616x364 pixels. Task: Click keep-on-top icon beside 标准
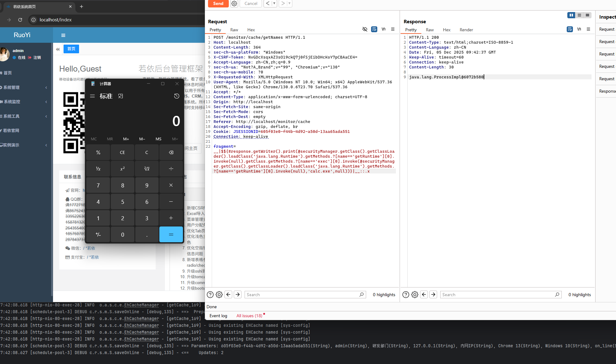[121, 96]
